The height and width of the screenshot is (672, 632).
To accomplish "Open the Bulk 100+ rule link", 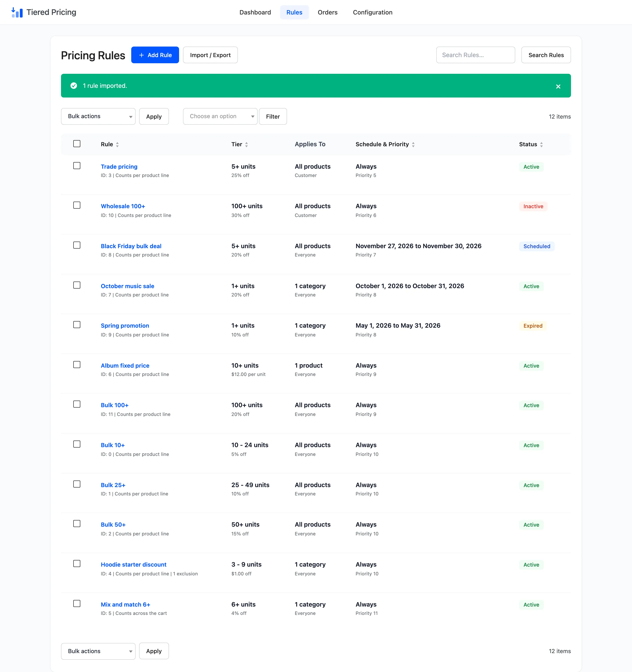I will pos(115,405).
